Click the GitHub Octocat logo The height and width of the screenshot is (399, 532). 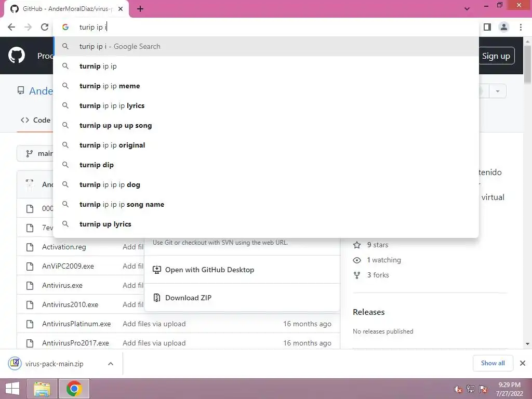coord(17,56)
